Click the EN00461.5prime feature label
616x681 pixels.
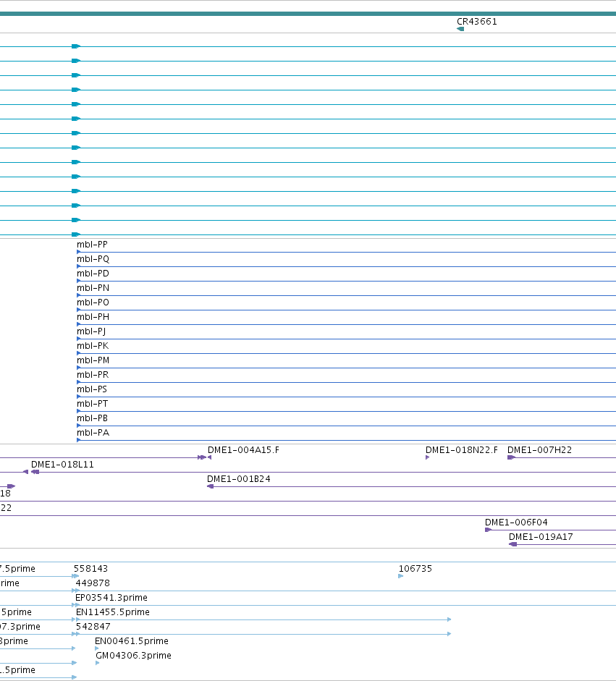tap(132, 641)
